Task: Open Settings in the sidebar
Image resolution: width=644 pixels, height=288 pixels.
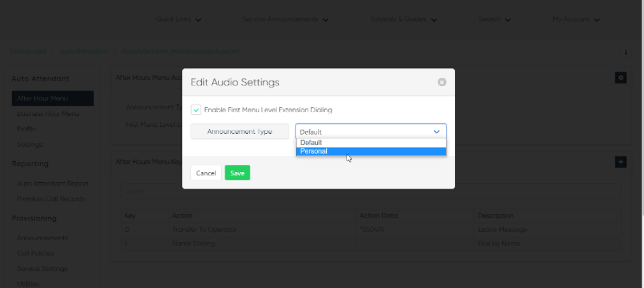Action: 29,145
